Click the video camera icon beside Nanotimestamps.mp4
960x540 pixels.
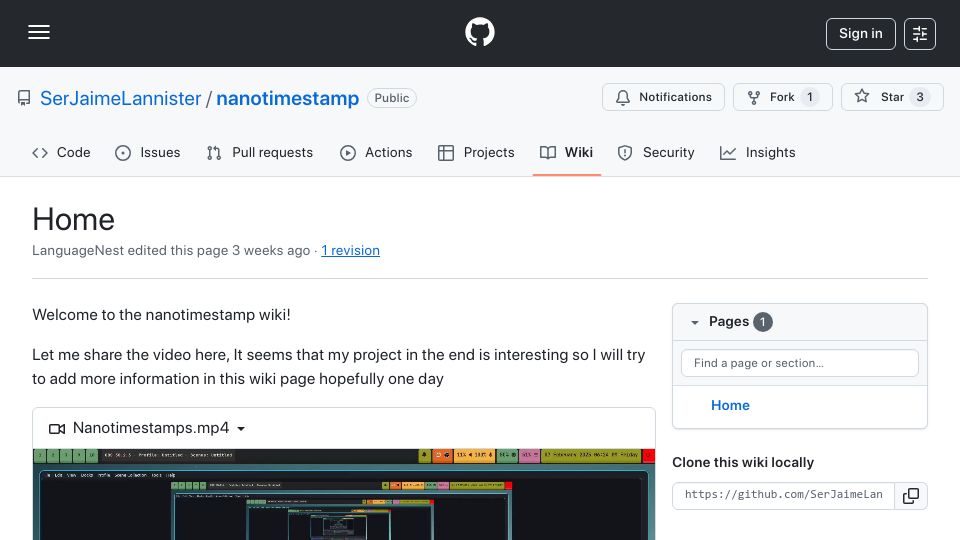pyautogui.click(x=57, y=429)
